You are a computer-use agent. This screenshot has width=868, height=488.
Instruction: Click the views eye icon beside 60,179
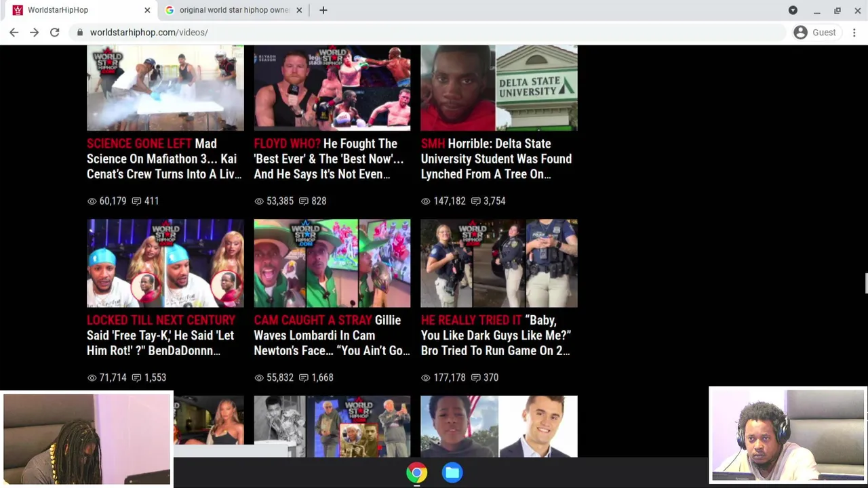point(92,201)
